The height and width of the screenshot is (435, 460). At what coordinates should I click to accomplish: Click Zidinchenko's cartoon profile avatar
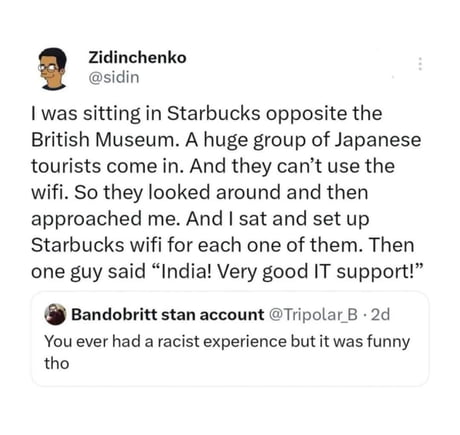point(53,69)
